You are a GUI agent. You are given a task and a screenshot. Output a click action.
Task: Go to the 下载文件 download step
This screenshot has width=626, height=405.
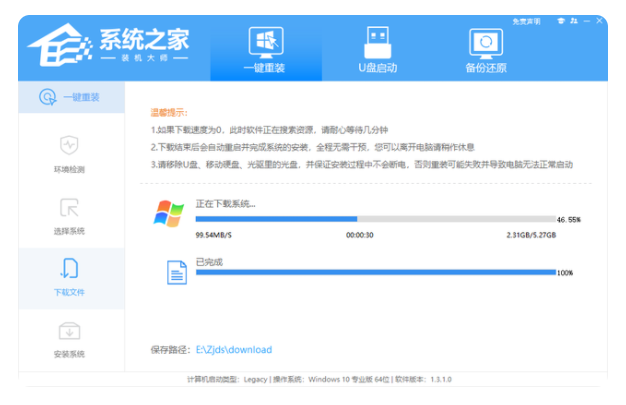69,275
